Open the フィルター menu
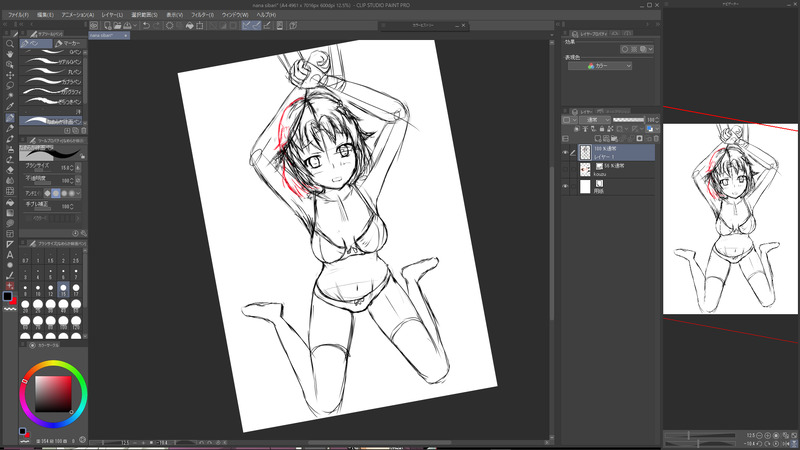 pyautogui.click(x=201, y=15)
